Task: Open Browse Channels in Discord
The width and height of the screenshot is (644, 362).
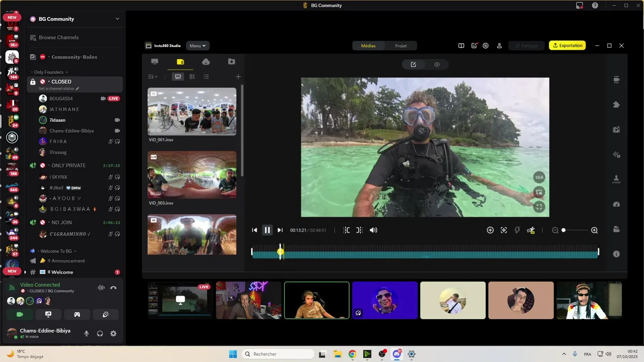Action: click(x=58, y=38)
